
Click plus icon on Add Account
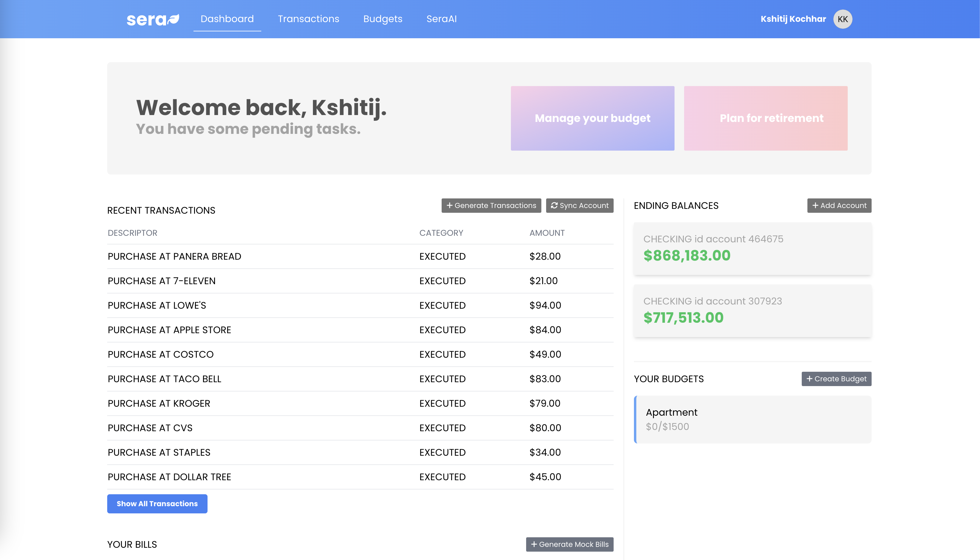click(815, 205)
